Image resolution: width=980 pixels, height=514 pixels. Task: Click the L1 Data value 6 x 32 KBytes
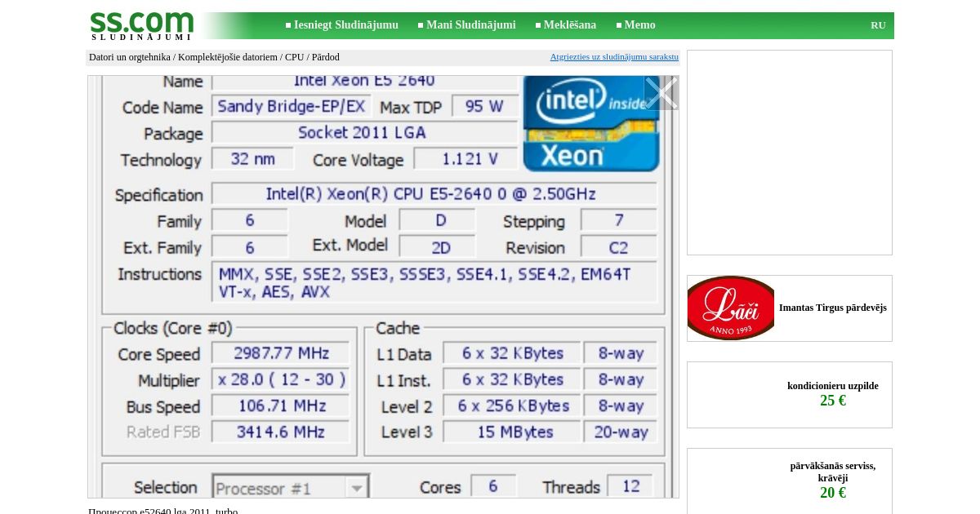[512, 353]
